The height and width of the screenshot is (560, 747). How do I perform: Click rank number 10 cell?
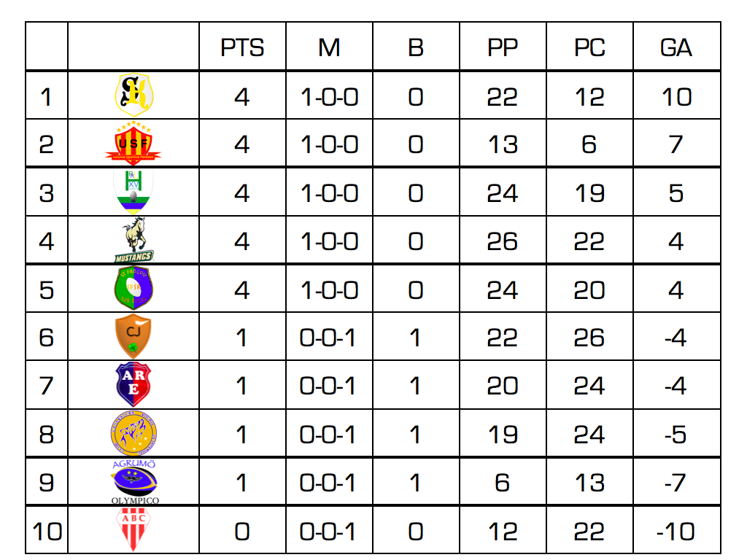[x=47, y=531]
